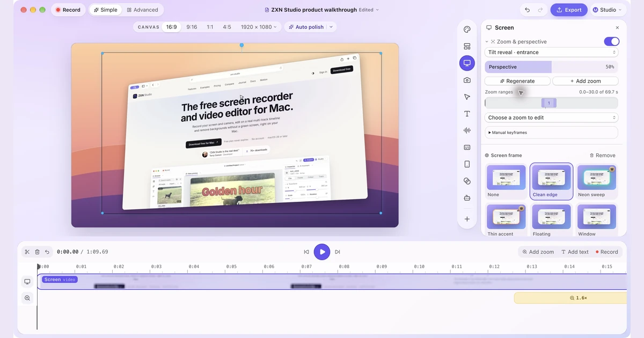
Task: Select the 1.6× zoom clip on the timeline
Action: click(570, 298)
